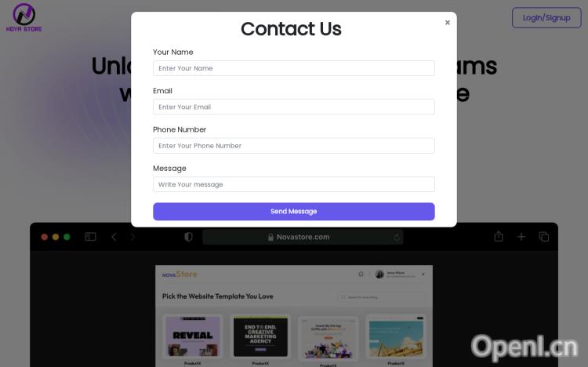588x367 pixels.
Task: Focus the Phone Number input field
Action: click(294, 146)
